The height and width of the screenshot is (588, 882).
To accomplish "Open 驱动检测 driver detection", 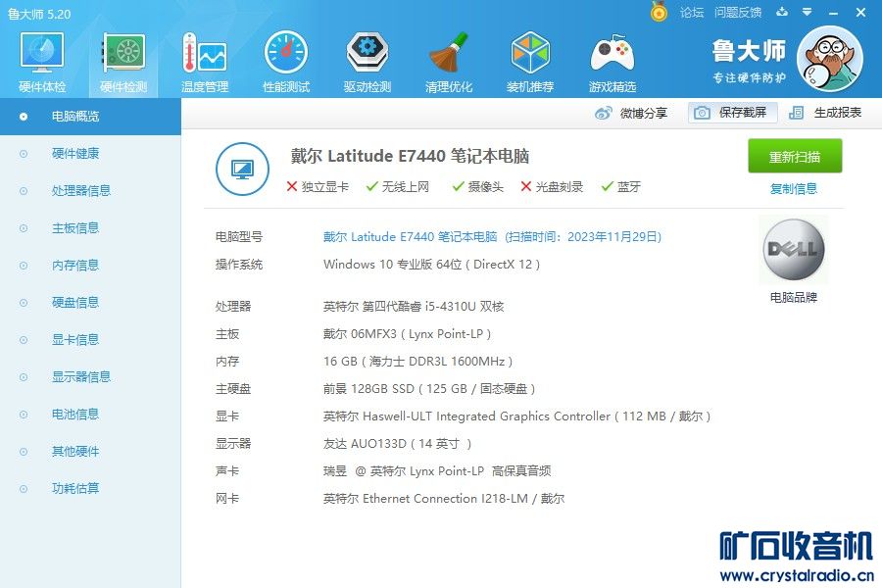I will 367,63.
